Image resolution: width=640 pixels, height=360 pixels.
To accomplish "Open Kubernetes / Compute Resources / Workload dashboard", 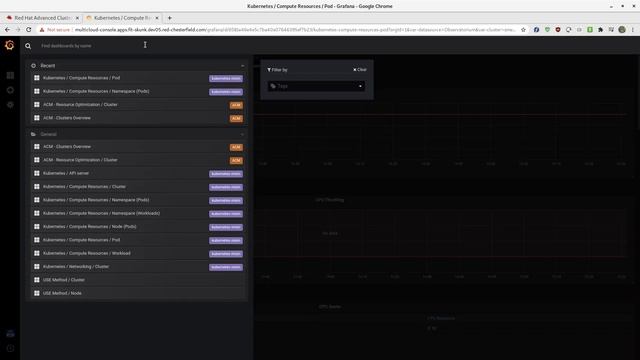I will 138,253.
